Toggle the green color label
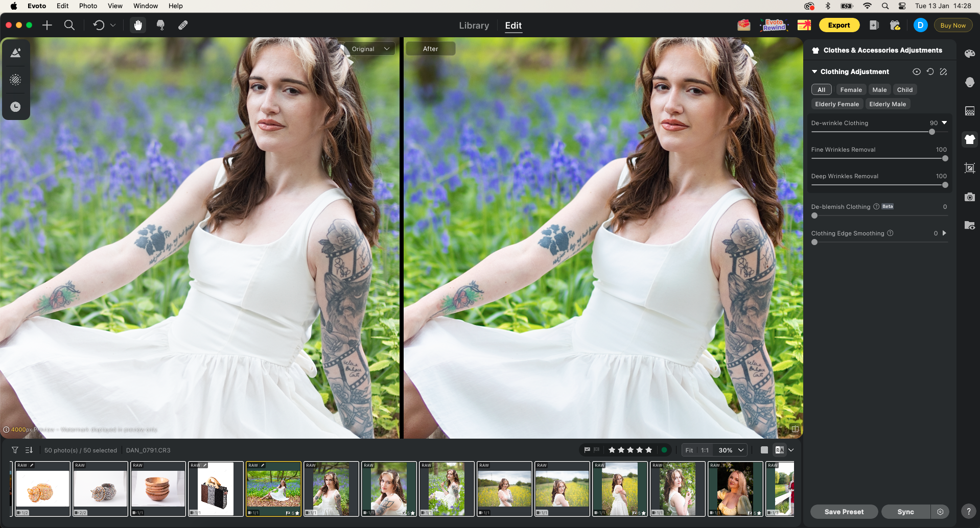 (x=664, y=450)
